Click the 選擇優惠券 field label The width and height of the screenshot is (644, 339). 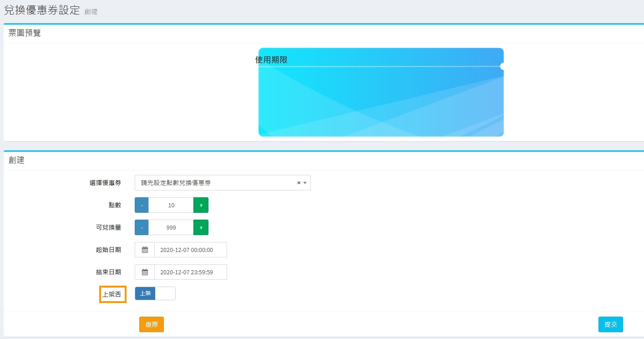[x=105, y=183]
